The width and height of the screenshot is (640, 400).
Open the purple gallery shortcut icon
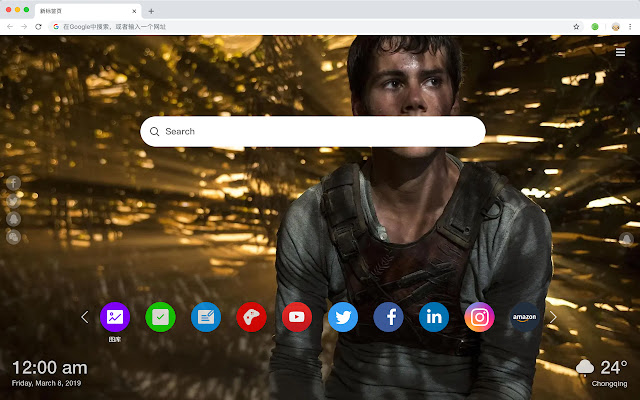(115, 317)
